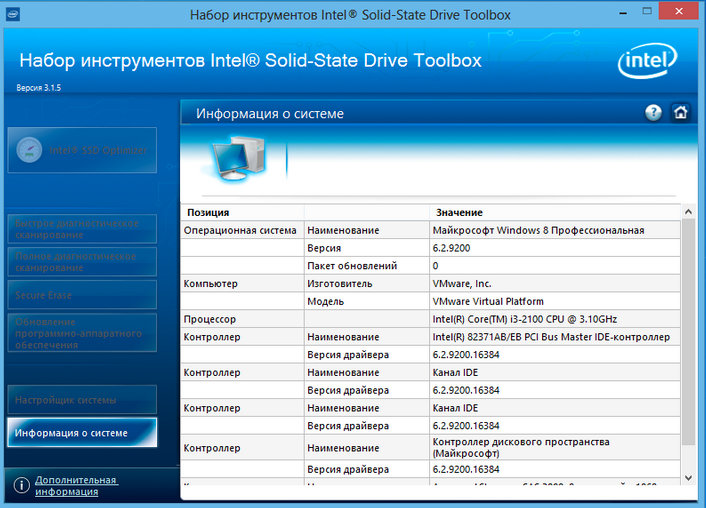Viewport: 706px width, 508px height.
Task: Click the Позиция column header
Action: [x=208, y=213]
